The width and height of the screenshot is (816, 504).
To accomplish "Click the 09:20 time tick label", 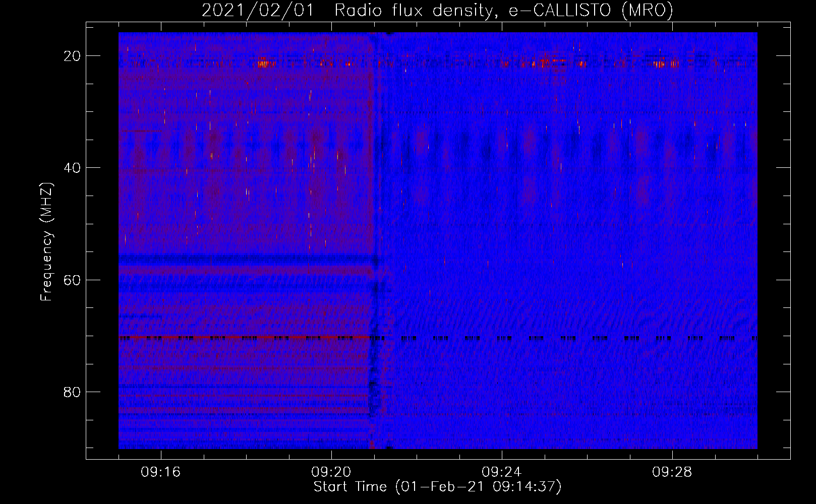I will (331, 472).
